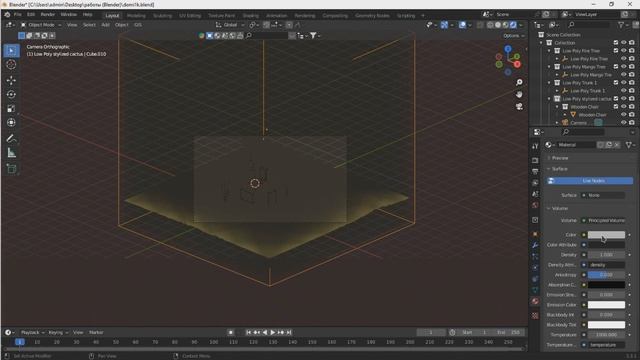Open the Scene properties tab

(535, 194)
